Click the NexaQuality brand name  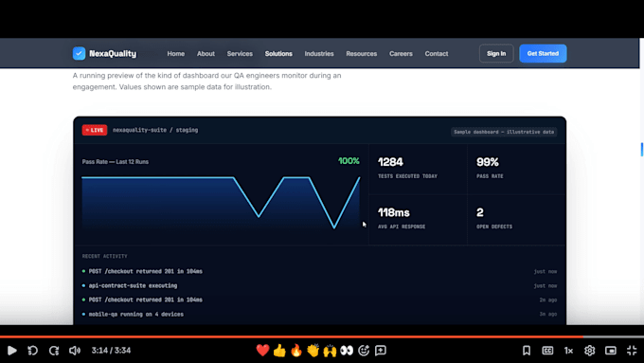click(x=113, y=53)
